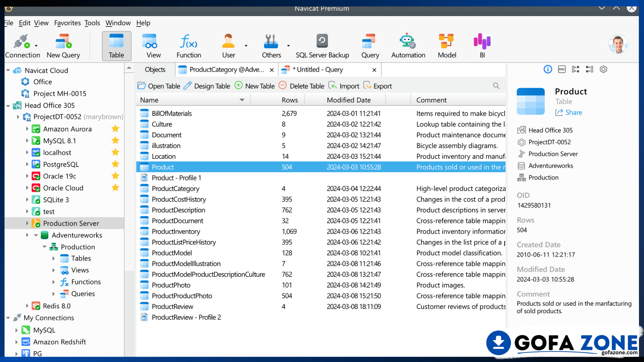Click sidebar scrollbar up arrow
Image resolution: width=644 pixels, height=362 pixels.
[129, 68]
